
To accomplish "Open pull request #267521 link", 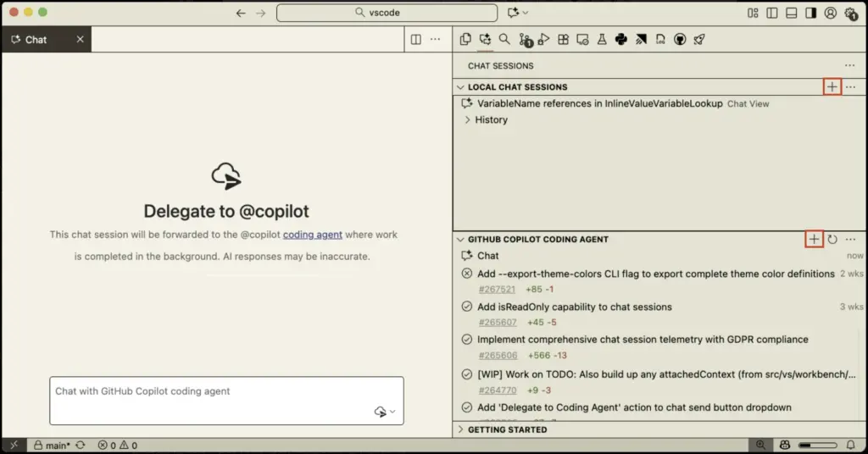I will 496,290.
